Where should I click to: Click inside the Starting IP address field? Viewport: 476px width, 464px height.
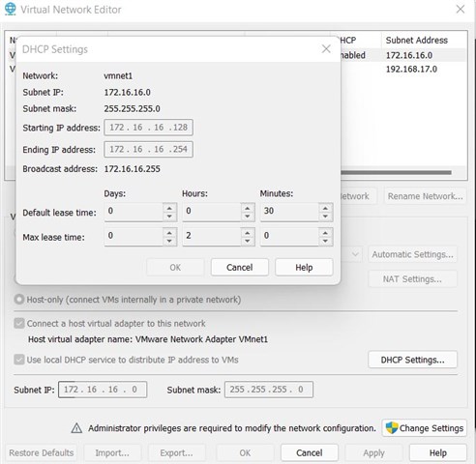(x=148, y=128)
